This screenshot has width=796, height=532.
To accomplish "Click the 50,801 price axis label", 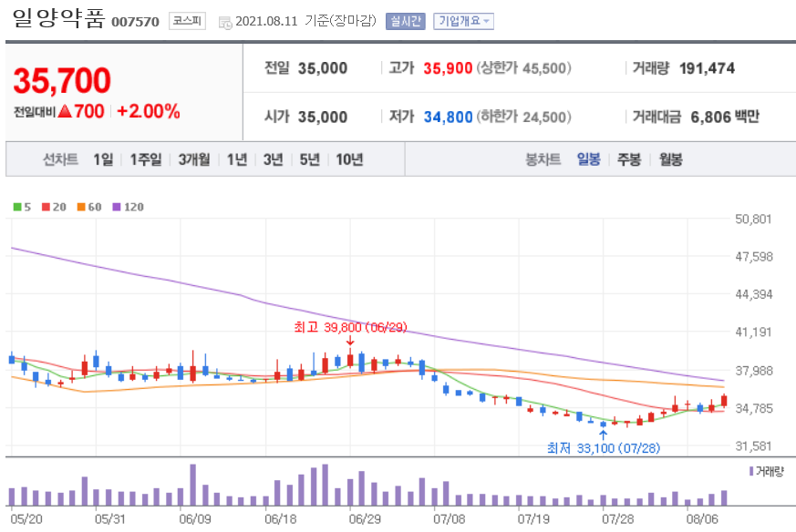I will pos(753,220).
